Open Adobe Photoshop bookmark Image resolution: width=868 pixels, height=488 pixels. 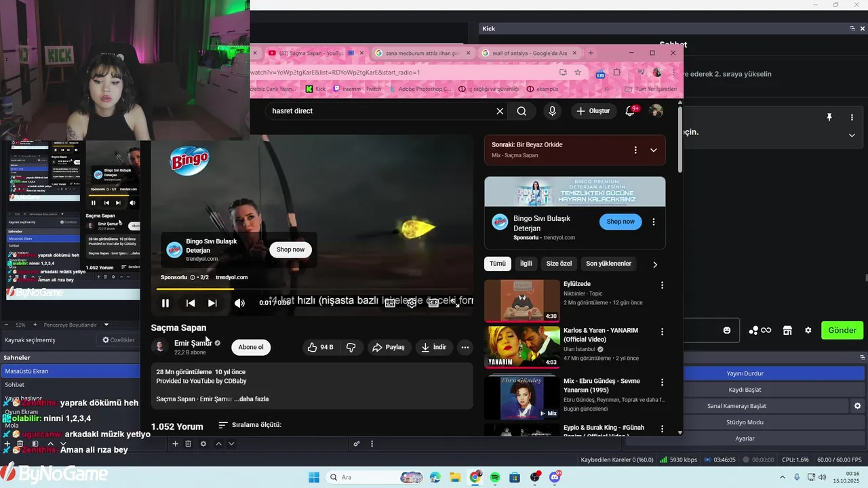coord(419,89)
